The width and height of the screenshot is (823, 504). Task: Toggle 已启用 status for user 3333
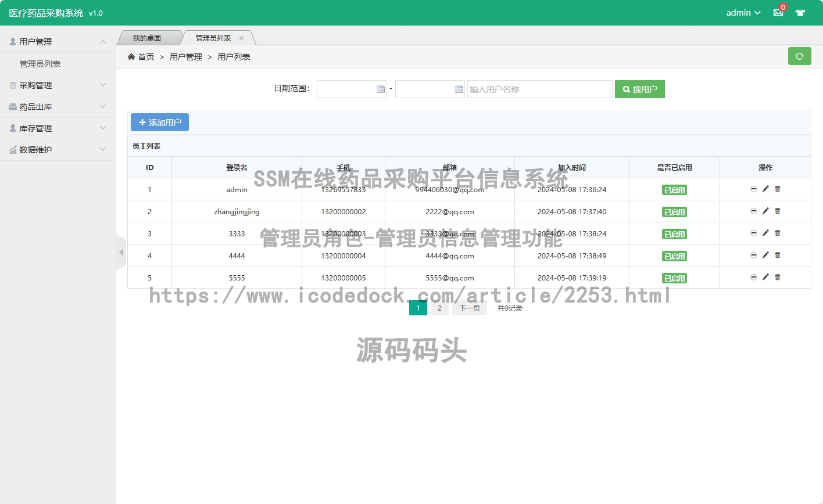674,234
